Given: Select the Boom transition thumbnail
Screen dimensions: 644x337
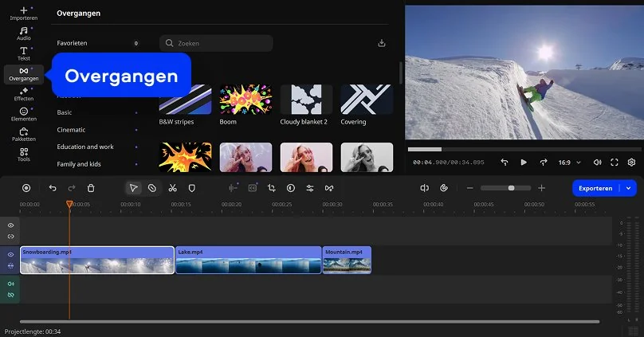Looking at the screenshot, I should coord(245,100).
